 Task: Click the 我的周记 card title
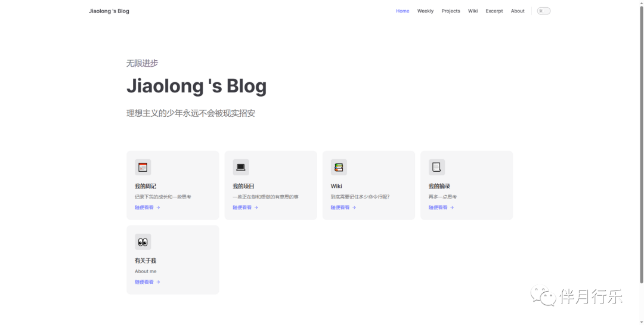click(x=145, y=186)
